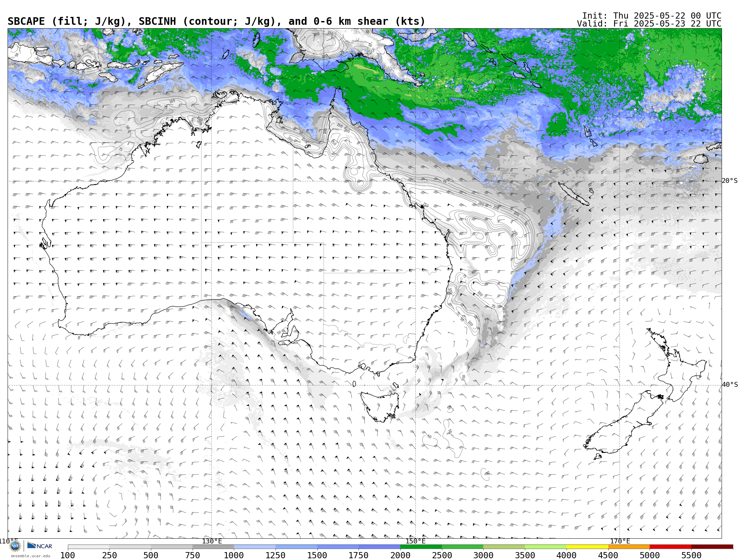The width and height of the screenshot is (744, 560).
Task: Click the 5000 colorbar label
Action: tap(650, 555)
